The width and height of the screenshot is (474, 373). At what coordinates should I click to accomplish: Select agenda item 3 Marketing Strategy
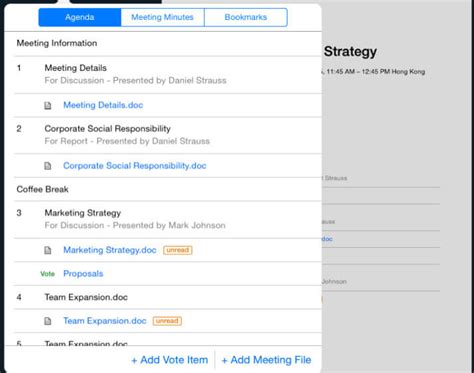[x=168, y=220]
